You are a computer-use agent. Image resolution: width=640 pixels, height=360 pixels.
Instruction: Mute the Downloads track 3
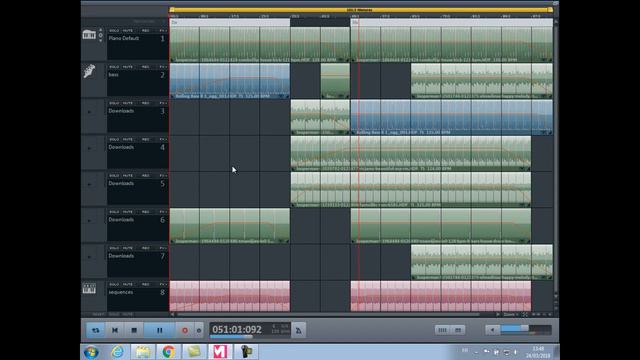click(x=128, y=103)
